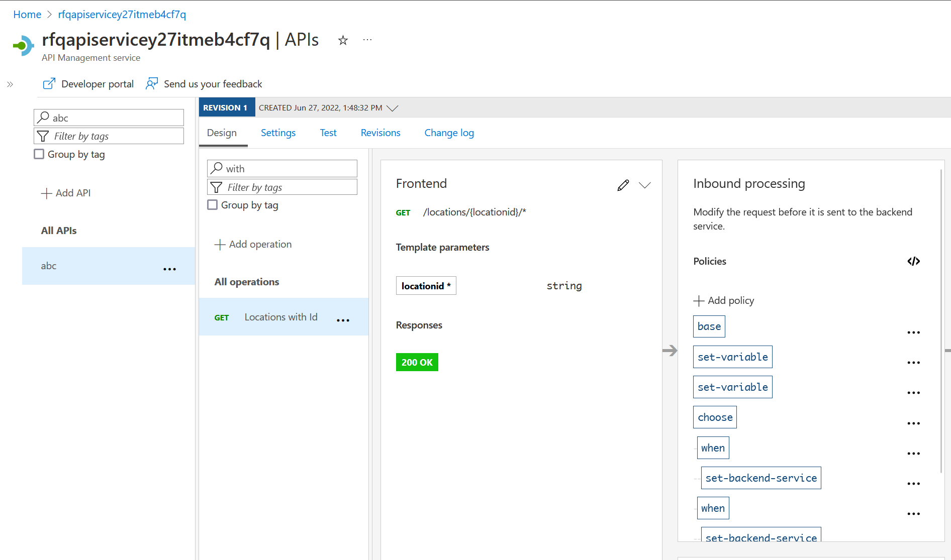Image resolution: width=951 pixels, height=560 pixels.
Task: Toggle the favorite star for this service
Action: click(x=343, y=41)
